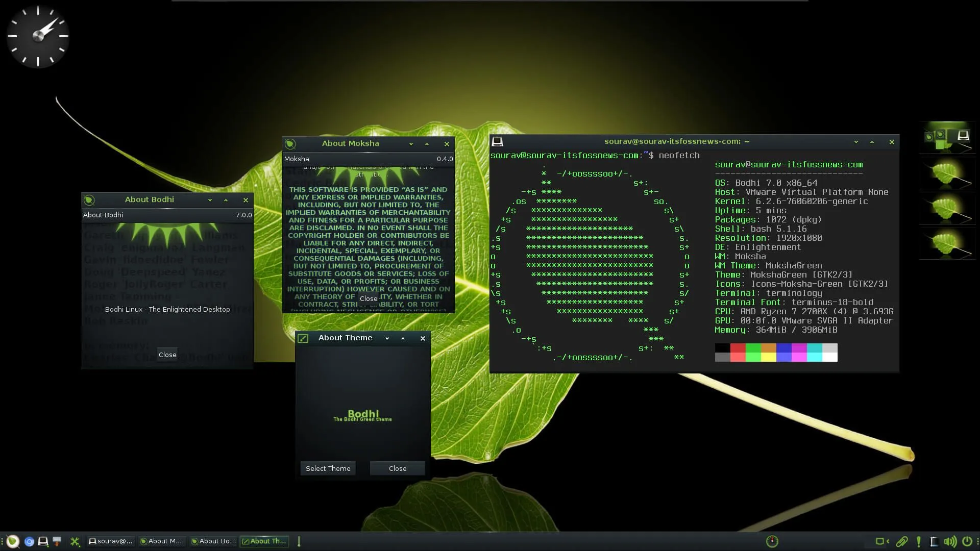Open the CPU gauge monitor icon
The image size is (980, 551).
tap(772, 541)
